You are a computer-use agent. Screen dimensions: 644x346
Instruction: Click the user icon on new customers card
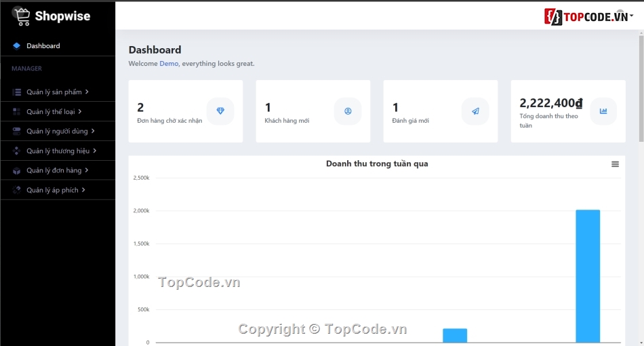348,111
